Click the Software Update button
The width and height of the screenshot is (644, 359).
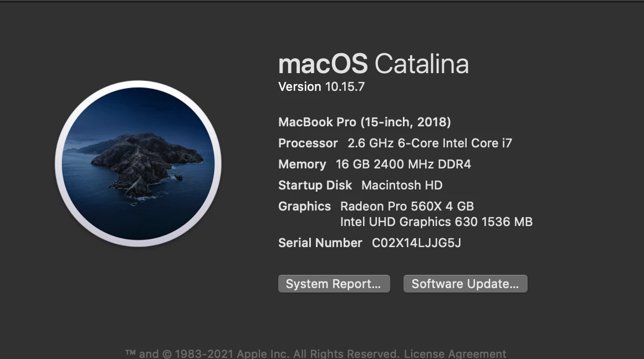465,284
